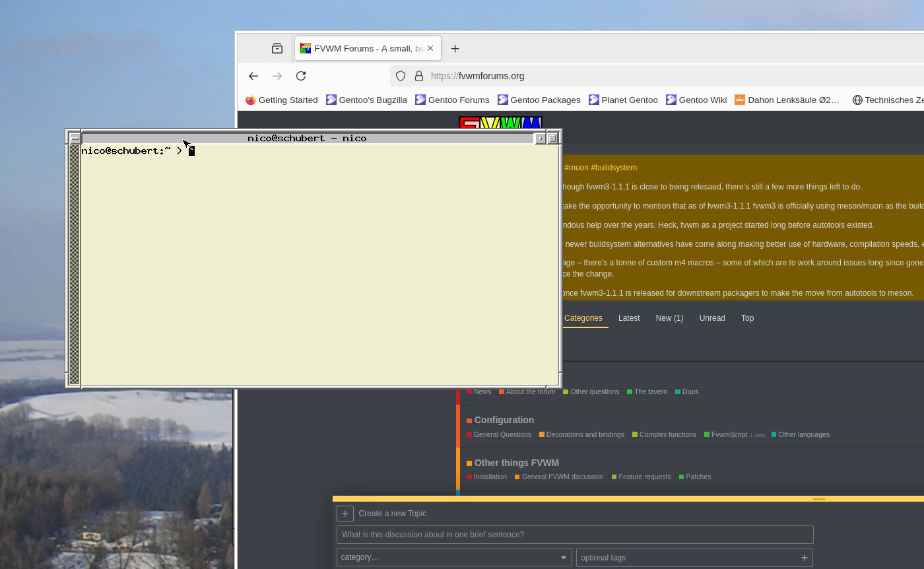Reload the fvwmforums.org page

coord(301,76)
